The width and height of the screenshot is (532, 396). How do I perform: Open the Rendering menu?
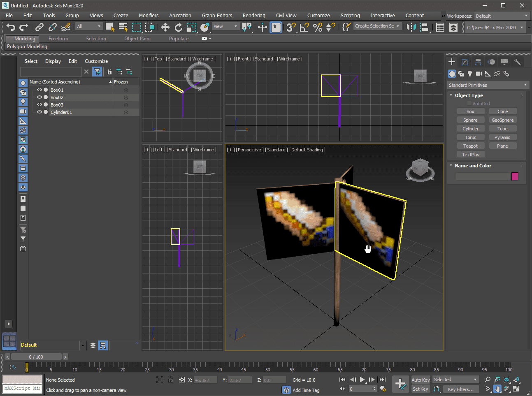coord(254,15)
